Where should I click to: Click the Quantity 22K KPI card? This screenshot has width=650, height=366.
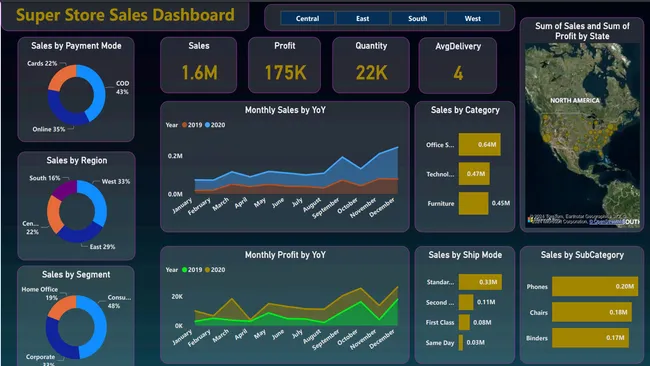[x=371, y=65]
